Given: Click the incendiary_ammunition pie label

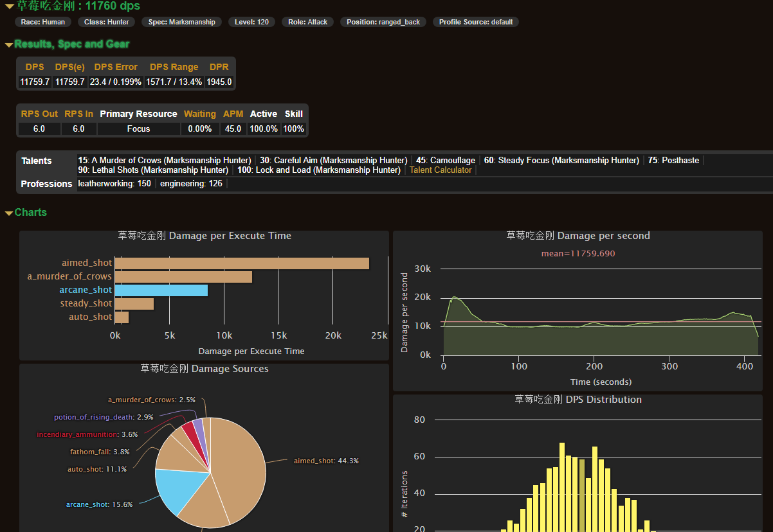Looking at the screenshot, I should (87, 434).
